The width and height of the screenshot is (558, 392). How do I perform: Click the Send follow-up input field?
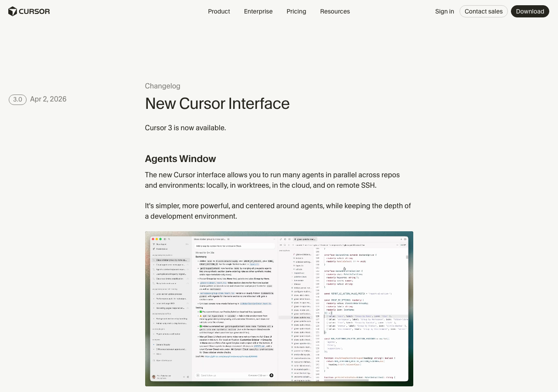[214, 375]
